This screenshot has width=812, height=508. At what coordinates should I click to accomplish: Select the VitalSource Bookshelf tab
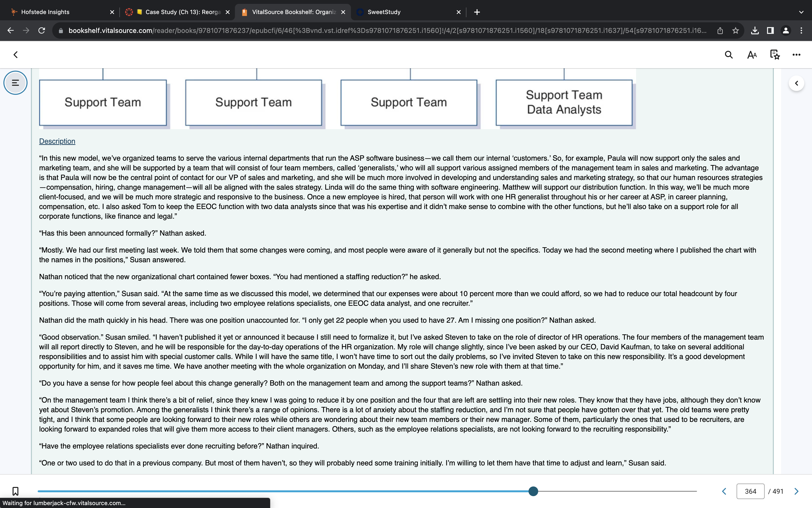[x=293, y=12]
